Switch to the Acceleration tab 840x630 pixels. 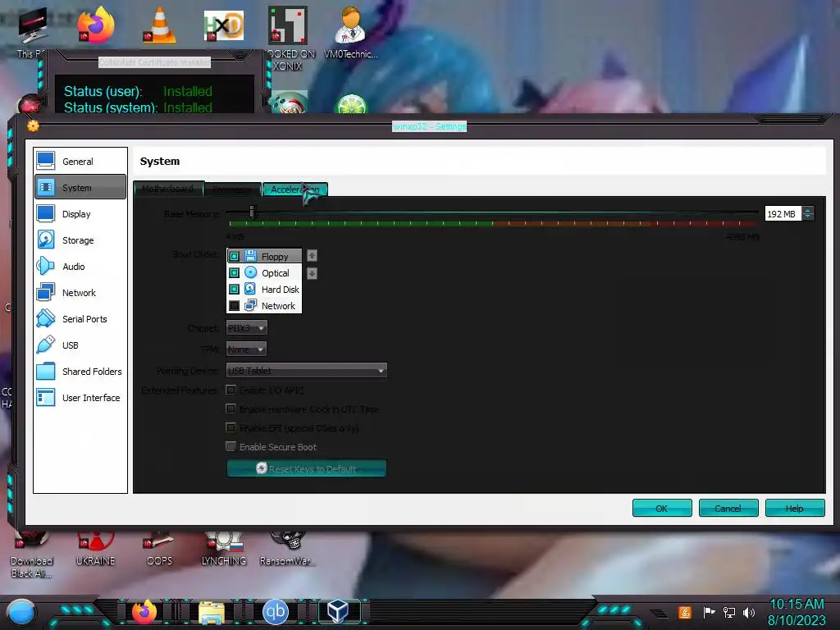coord(295,189)
